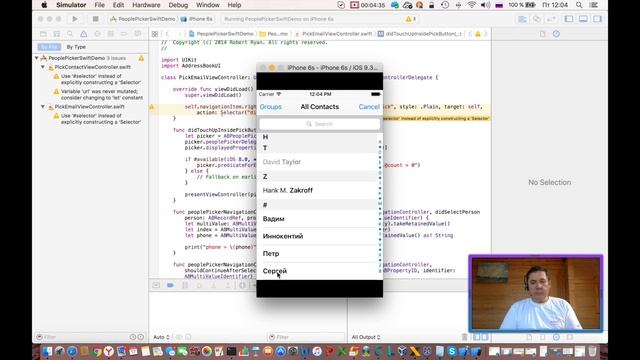640x360 pixels.
Task: Switch issue navigator to By Type
Action: 76,47
